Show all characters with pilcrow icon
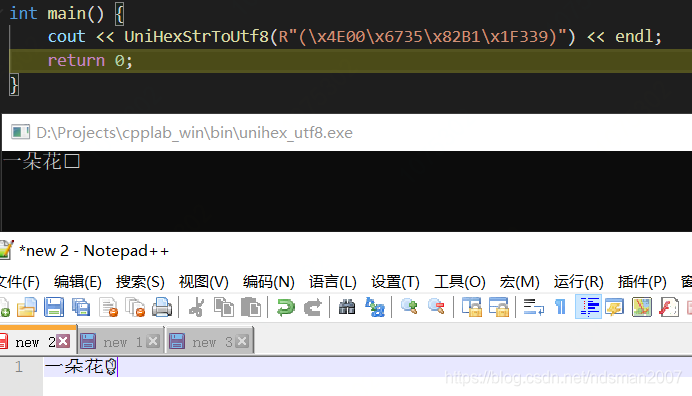Viewport: 692px width, 396px height. [560, 307]
